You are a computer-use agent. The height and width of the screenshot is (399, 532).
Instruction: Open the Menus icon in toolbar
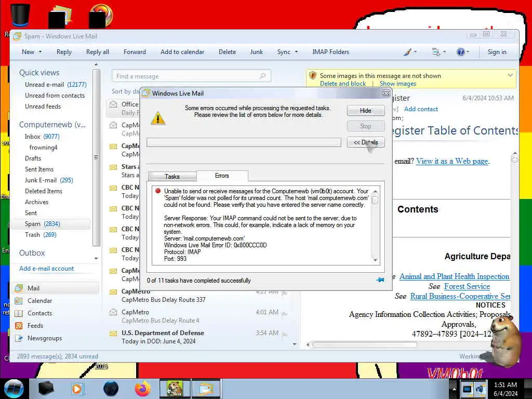tap(436, 52)
